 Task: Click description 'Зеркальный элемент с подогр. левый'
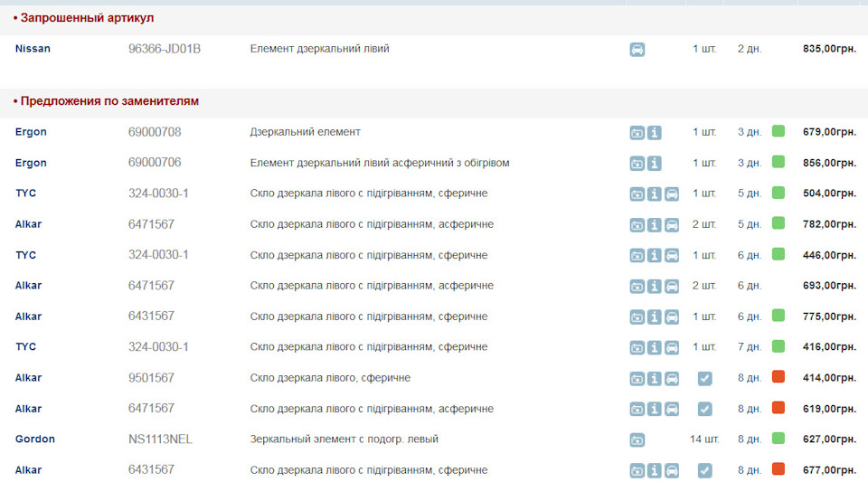[344, 439]
